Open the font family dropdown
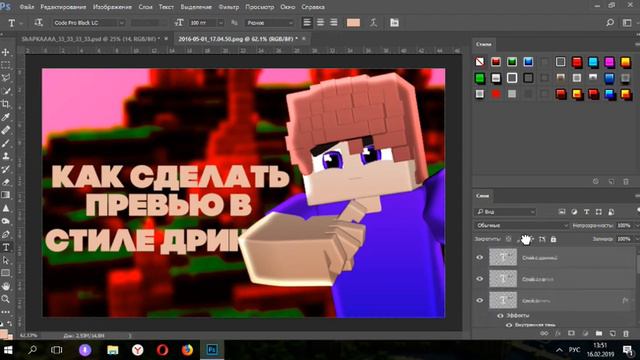The height and width of the screenshot is (360, 640). (122, 23)
